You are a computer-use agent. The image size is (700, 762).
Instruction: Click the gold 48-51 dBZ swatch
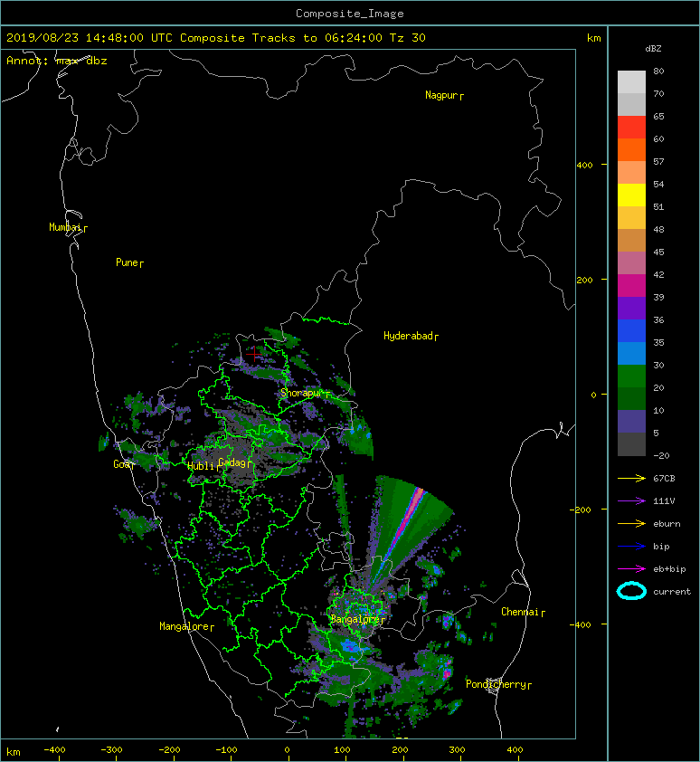pyautogui.click(x=631, y=218)
